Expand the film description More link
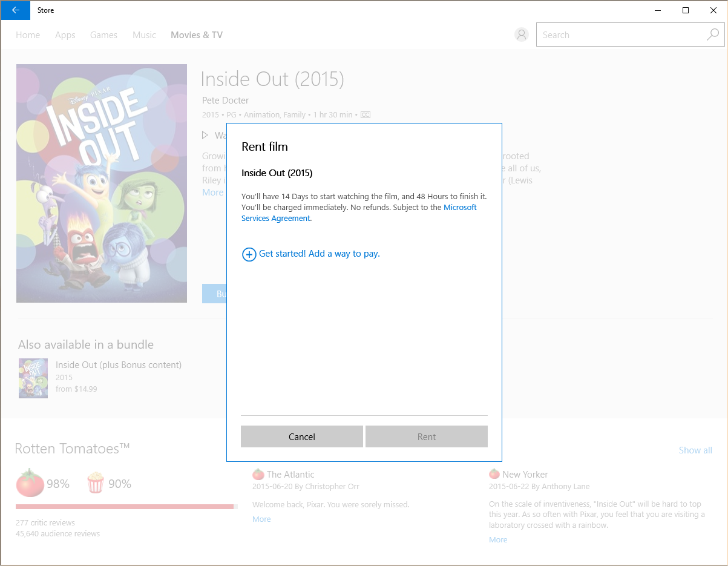 [x=212, y=193]
